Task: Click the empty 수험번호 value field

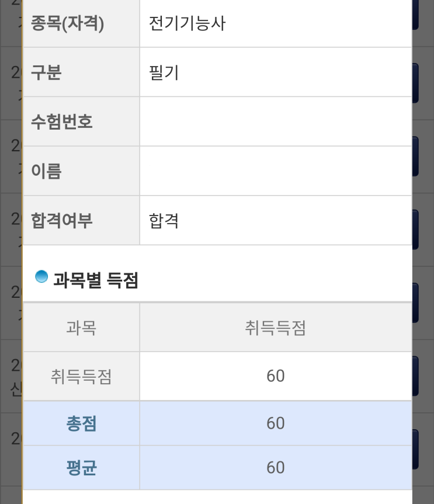Action: tap(275, 121)
